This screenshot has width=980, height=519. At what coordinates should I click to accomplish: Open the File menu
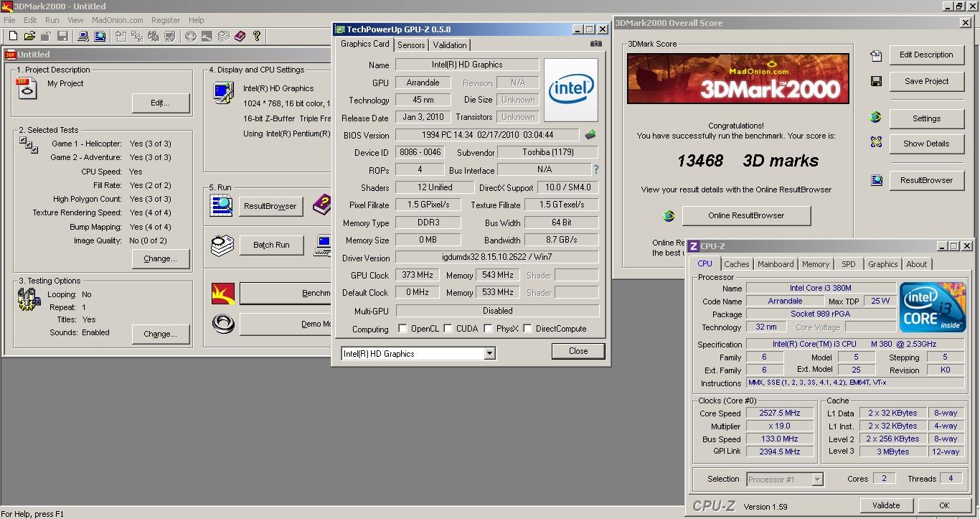point(9,20)
